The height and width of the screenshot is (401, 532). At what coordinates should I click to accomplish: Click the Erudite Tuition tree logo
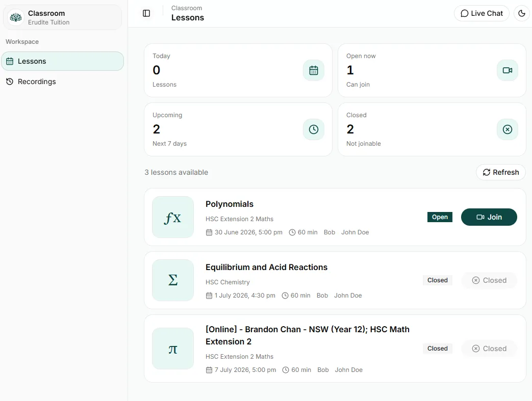pos(16,17)
